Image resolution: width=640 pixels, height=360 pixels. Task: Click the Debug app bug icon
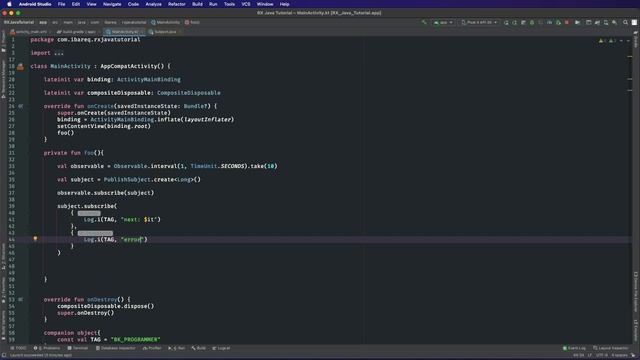[532, 22]
